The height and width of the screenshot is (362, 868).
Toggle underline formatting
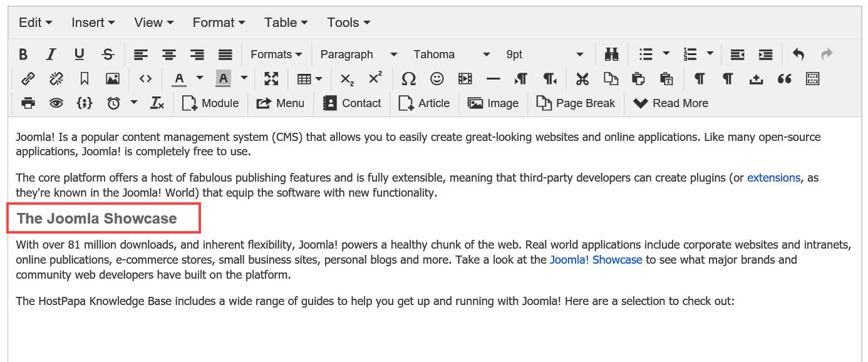80,54
